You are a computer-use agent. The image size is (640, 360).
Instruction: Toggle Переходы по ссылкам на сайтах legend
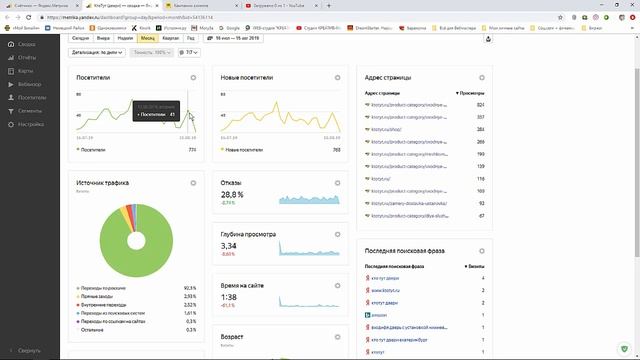point(111,321)
